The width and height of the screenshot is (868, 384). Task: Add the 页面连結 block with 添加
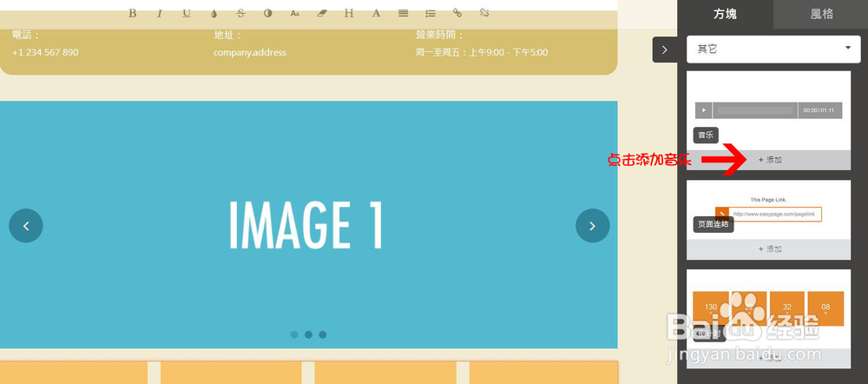pyautogui.click(x=768, y=249)
